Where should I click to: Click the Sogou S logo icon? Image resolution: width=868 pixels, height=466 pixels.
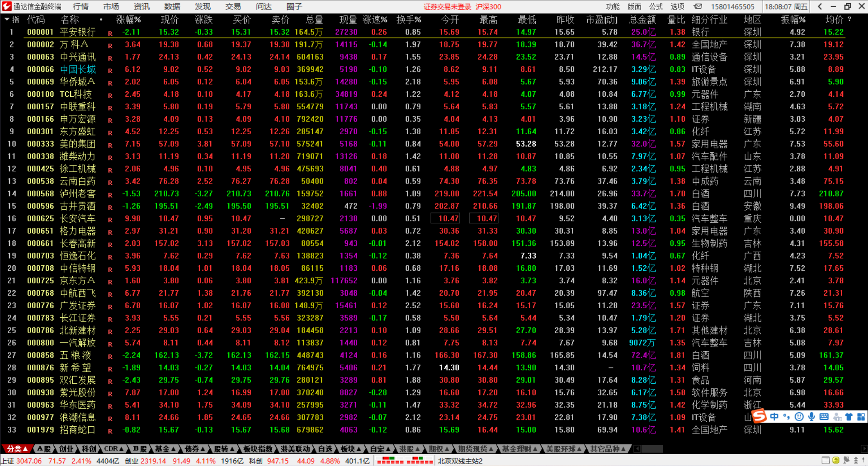759,416
